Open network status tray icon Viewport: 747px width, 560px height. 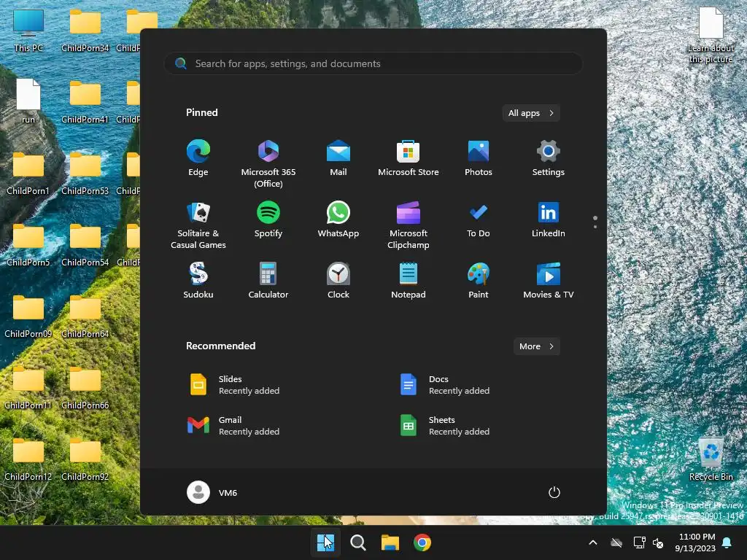(x=639, y=542)
